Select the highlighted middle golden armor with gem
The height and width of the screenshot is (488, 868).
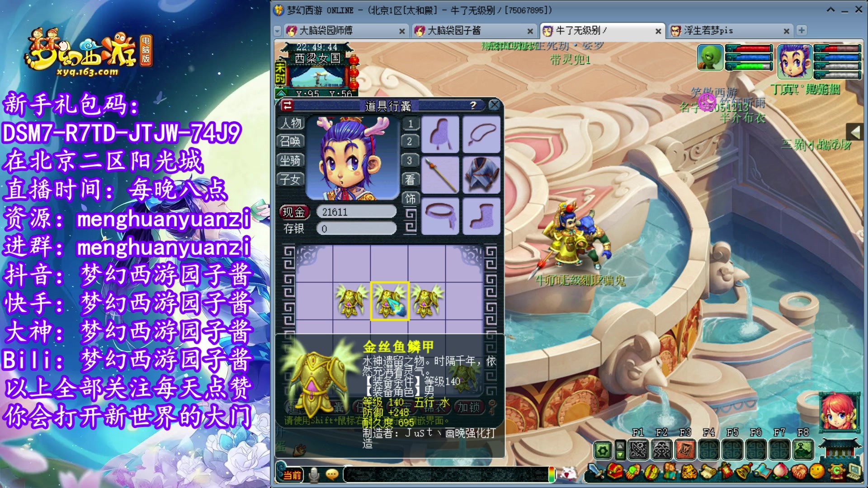[x=390, y=301]
